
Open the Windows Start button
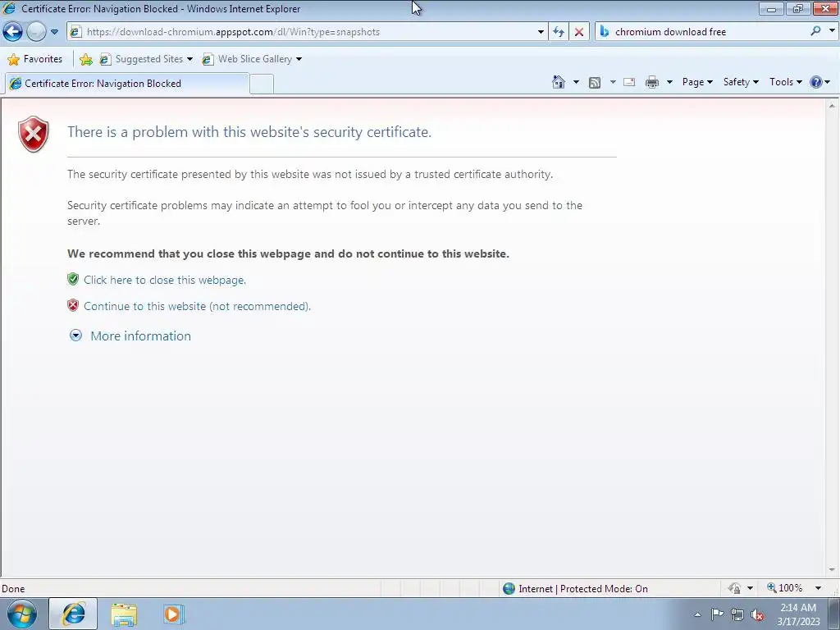(x=21, y=614)
